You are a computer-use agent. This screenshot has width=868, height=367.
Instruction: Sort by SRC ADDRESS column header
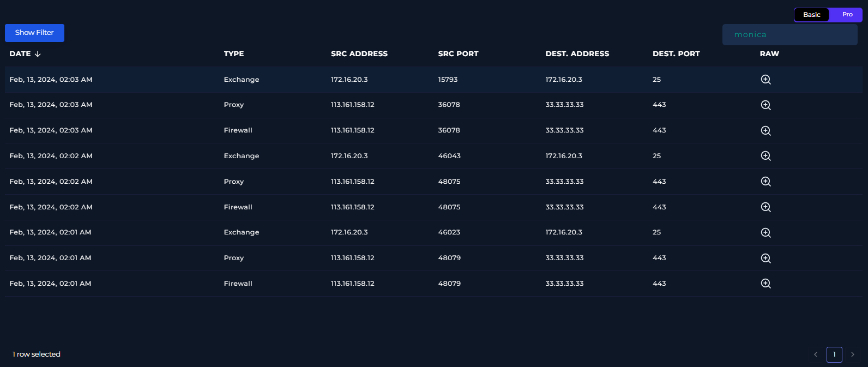359,54
